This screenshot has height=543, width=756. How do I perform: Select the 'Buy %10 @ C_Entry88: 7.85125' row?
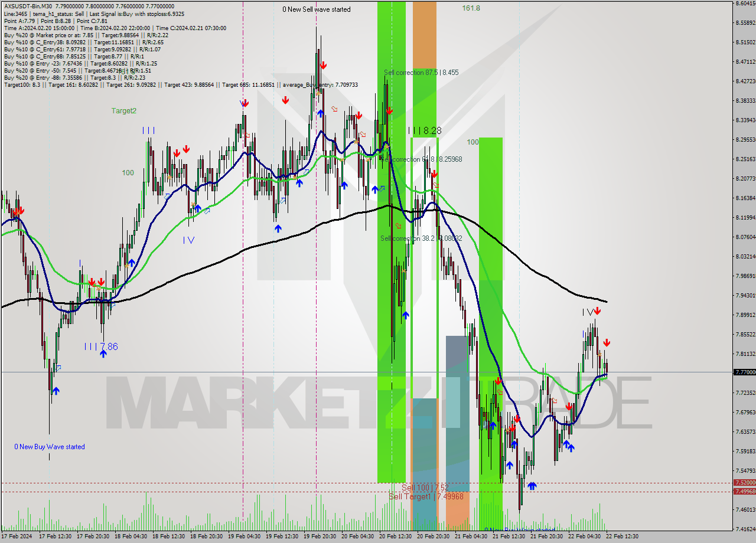click(x=74, y=55)
